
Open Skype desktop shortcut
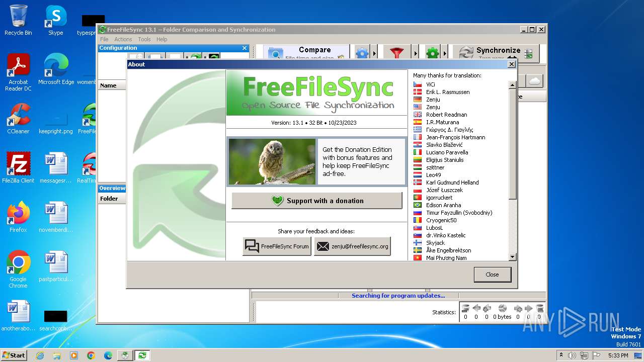point(55,20)
